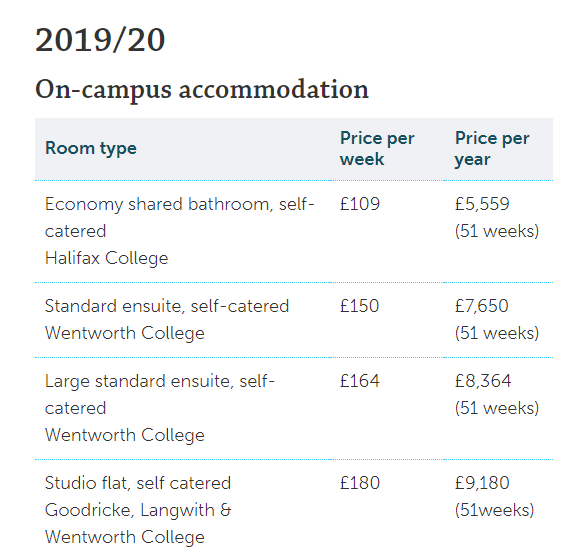Click Economy shared bathroom, self-catered room text
The width and height of the screenshot is (585, 556).
[179, 218]
